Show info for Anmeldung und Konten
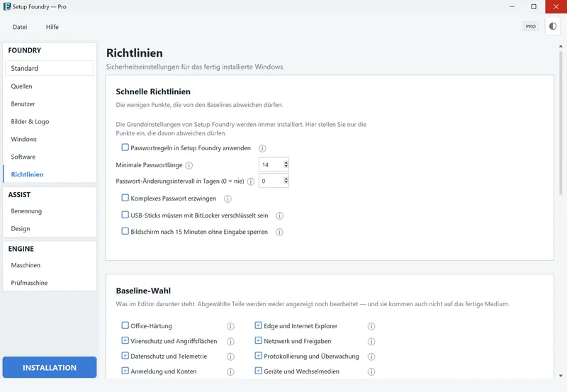Viewport: 567px width, 392px height. coord(230,371)
